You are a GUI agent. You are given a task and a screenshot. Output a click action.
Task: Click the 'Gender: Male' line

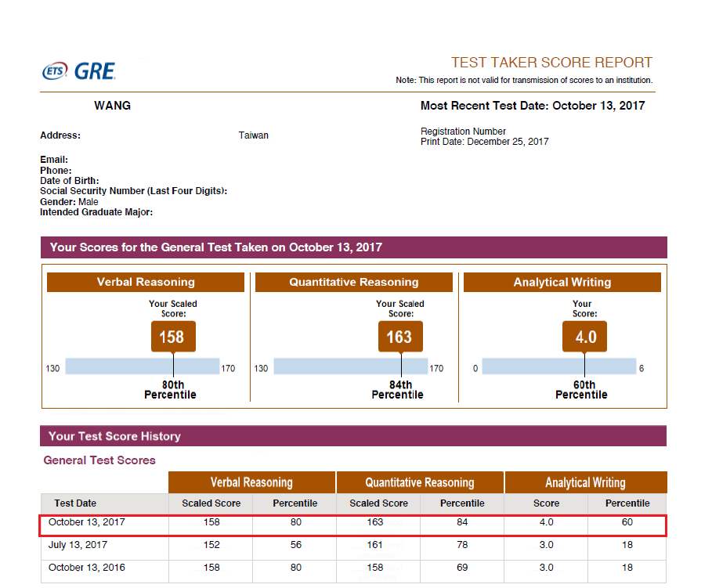click(69, 201)
